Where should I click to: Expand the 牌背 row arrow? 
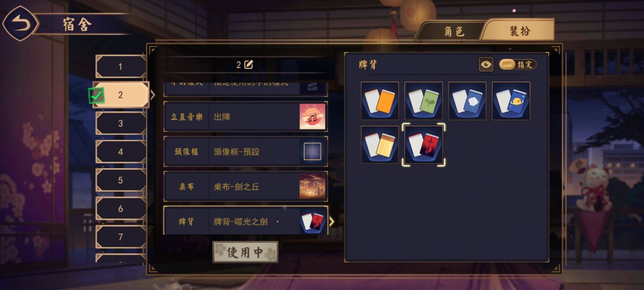point(332,222)
